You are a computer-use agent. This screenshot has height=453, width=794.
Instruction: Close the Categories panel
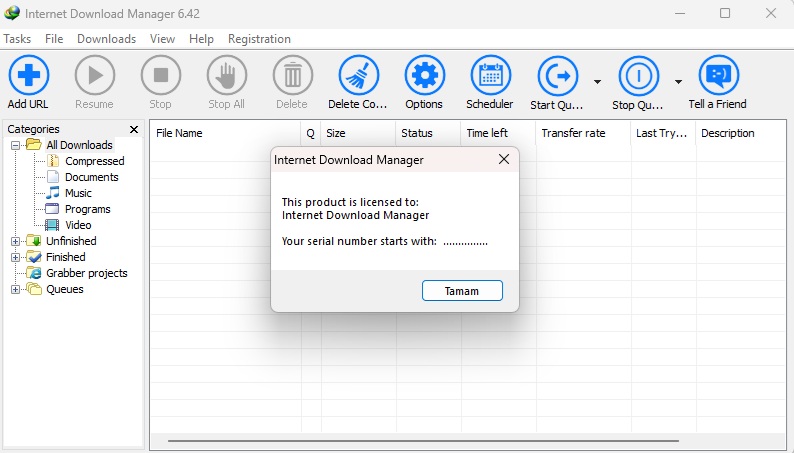134,130
